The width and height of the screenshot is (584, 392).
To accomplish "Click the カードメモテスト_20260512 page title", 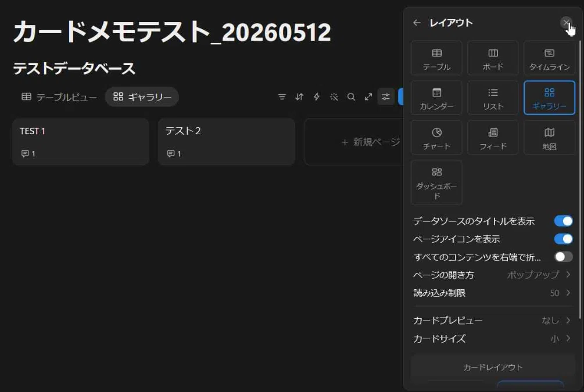I will (x=172, y=32).
